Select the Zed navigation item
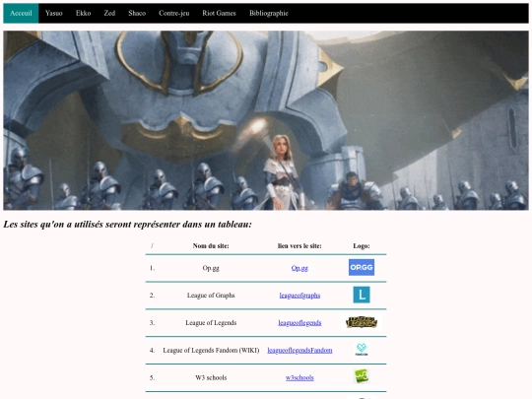Viewport: 532px width, 399px height. pos(109,13)
